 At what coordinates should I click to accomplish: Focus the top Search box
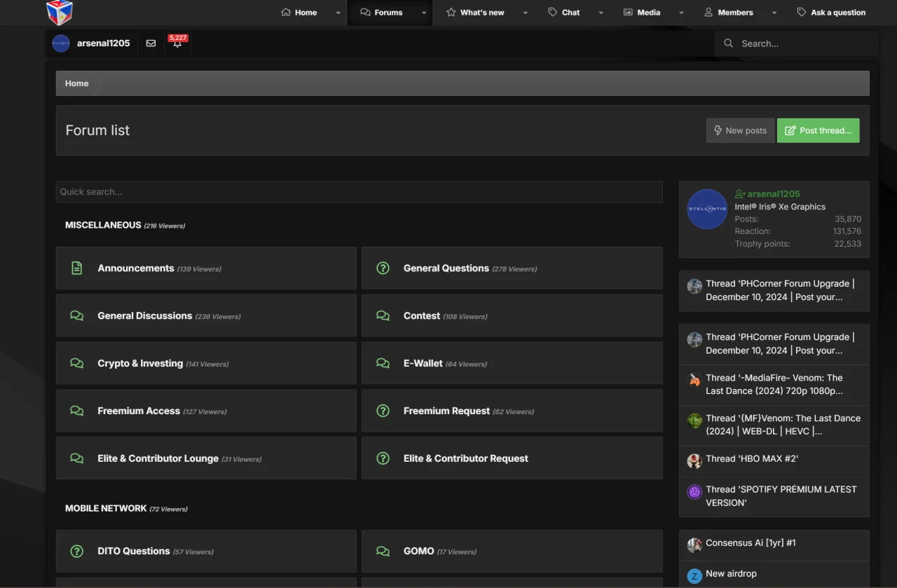tap(796, 43)
